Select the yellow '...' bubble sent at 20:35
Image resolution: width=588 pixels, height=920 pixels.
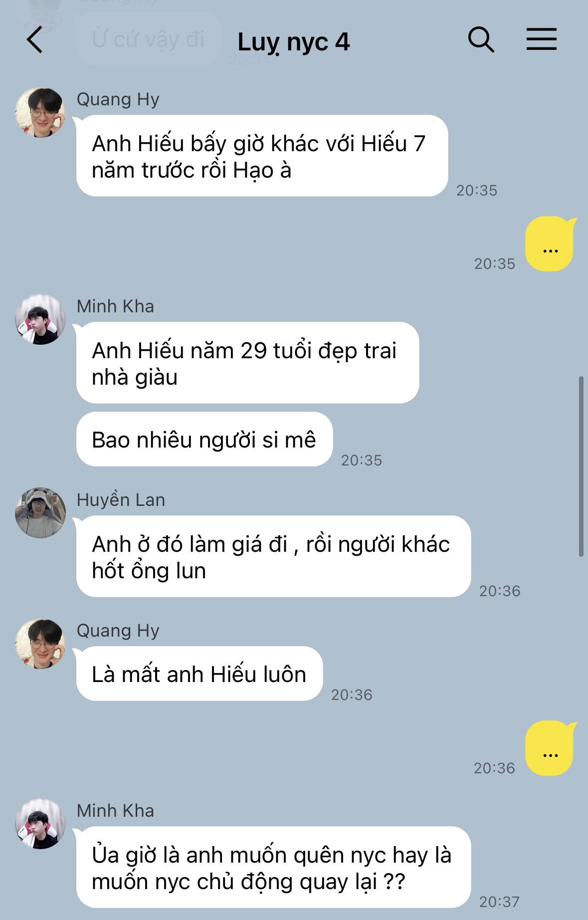point(551,244)
